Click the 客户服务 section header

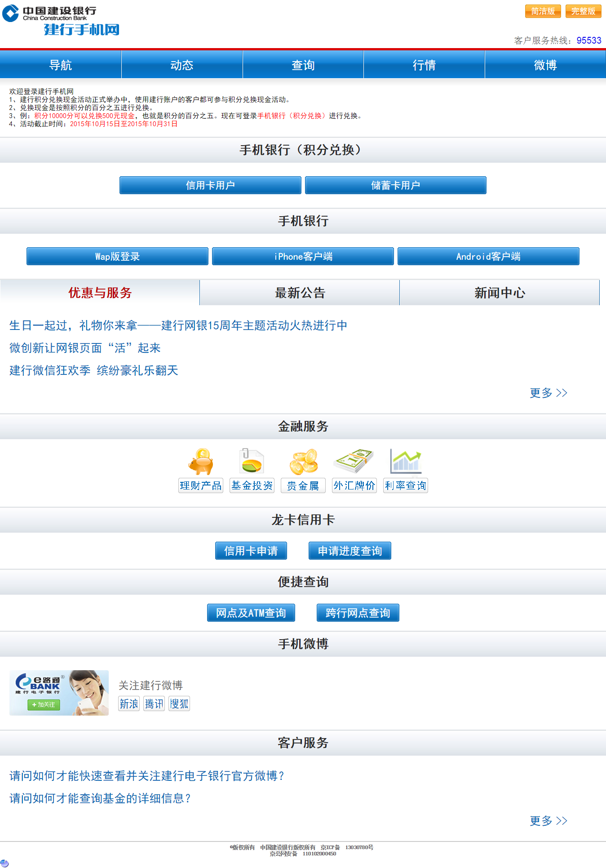[303, 743]
